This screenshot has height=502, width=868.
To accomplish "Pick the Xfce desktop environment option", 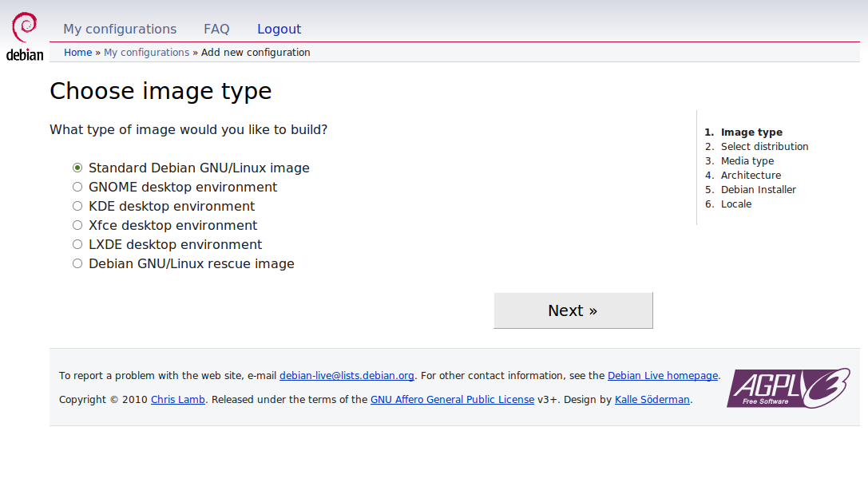I will [x=77, y=225].
